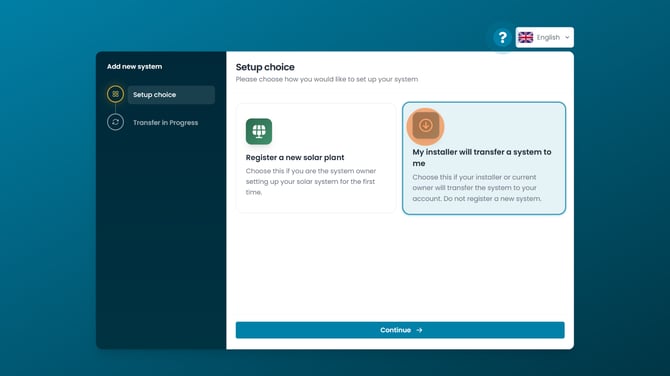Image resolution: width=670 pixels, height=376 pixels.
Task: Open the Transfer in Progress step
Action: 165,123
